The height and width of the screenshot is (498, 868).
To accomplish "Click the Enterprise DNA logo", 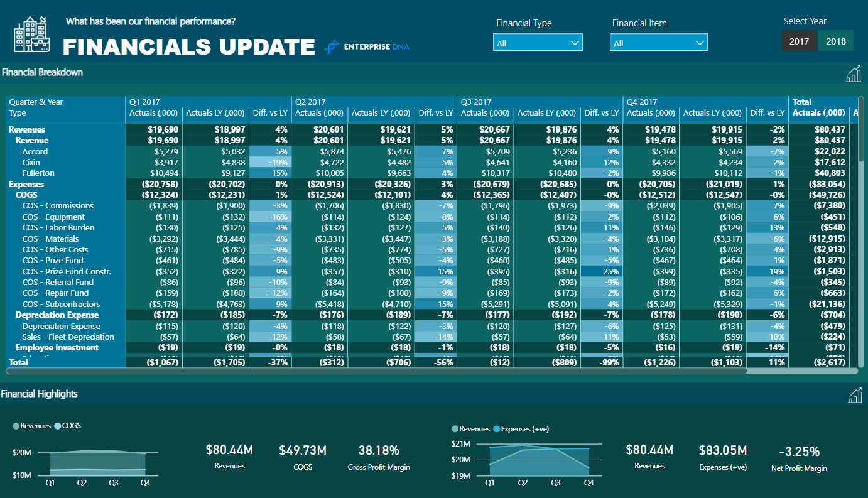I will [366, 47].
